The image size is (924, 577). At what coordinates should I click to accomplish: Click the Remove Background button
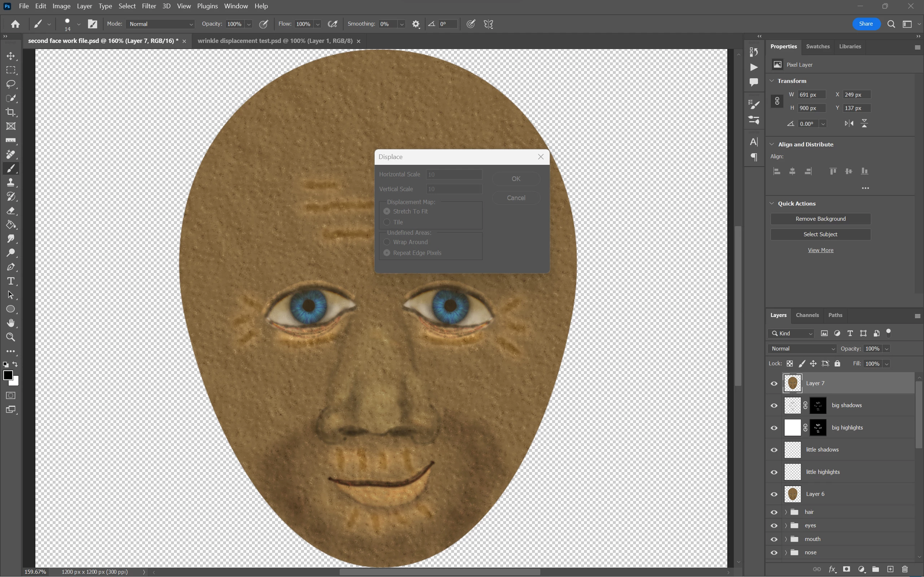820,219
